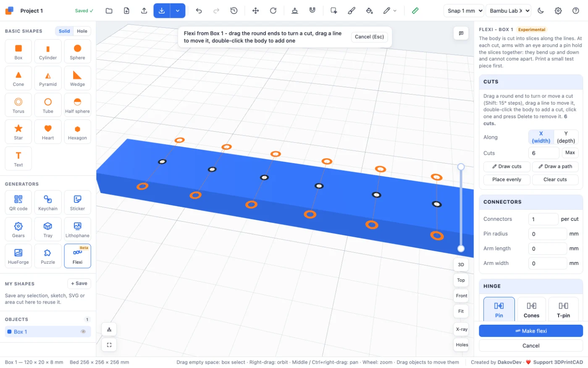This screenshot has height=368, width=588.
Task: Open a project with the folder icon
Action: [x=109, y=11]
